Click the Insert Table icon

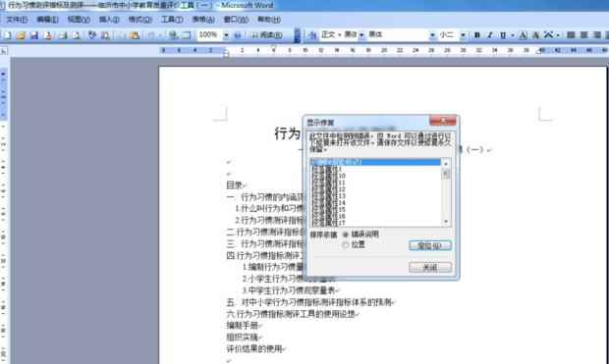click(x=187, y=35)
